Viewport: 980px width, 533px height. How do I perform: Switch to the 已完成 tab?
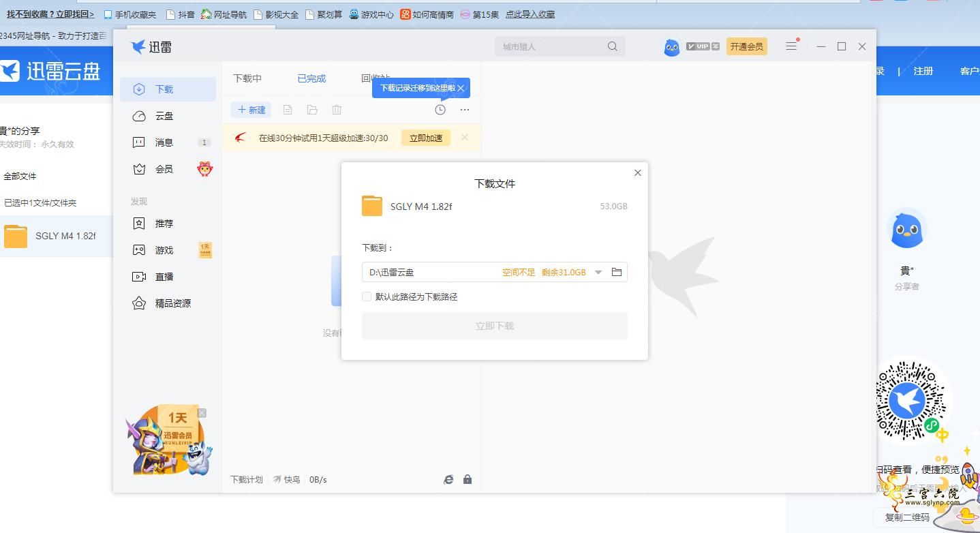tap(311, 78)
